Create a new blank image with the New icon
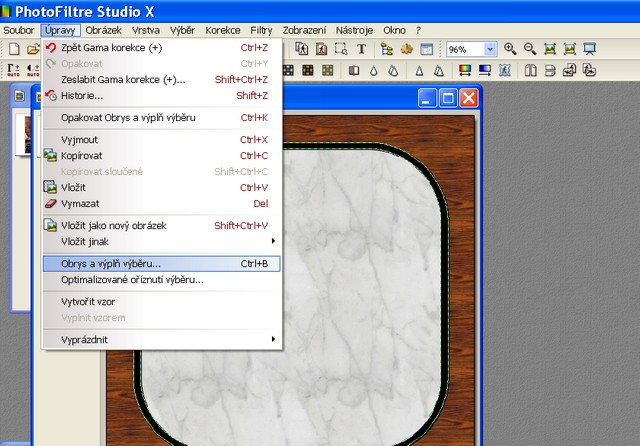 14,49
